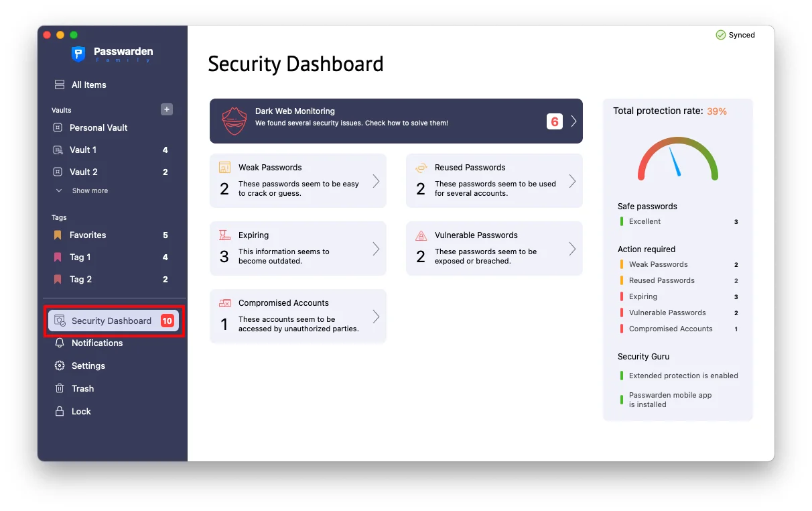Open the Favorites tag
The image size is (812, 511).
(x=88, y=235)
